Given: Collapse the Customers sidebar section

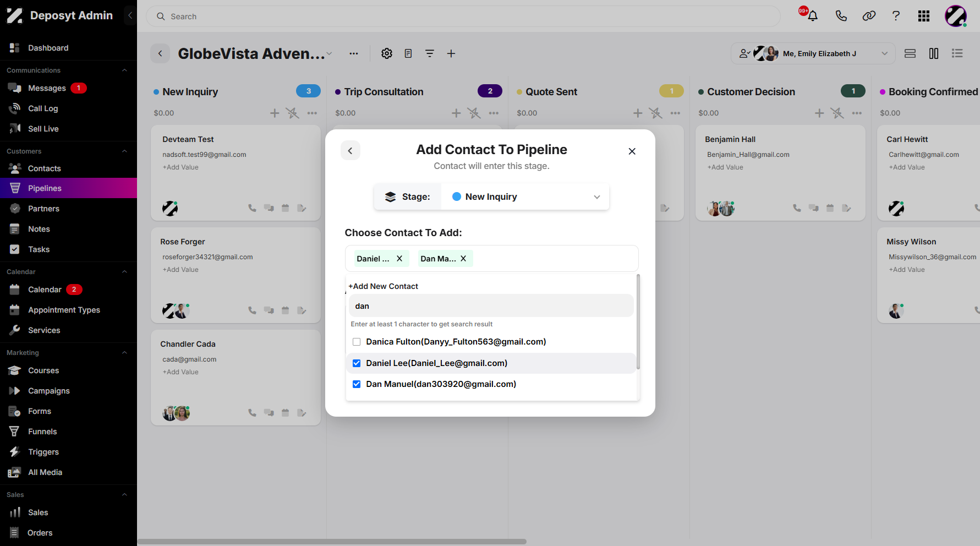Looking at the screenshot, I should (x=124, y=151).
